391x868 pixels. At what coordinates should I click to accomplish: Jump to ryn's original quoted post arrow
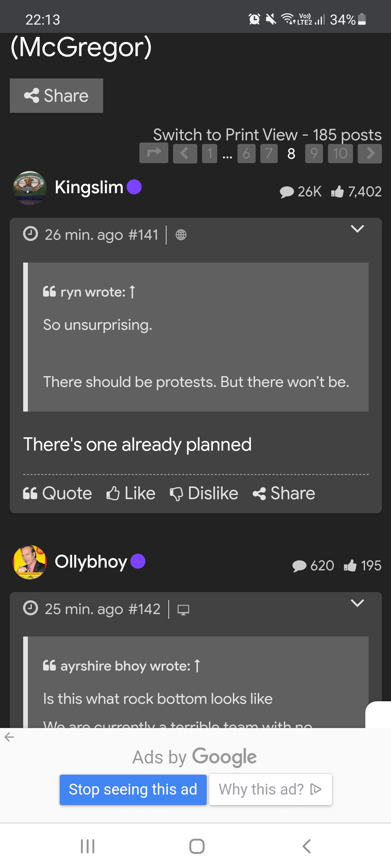click(x=133, y=292)
